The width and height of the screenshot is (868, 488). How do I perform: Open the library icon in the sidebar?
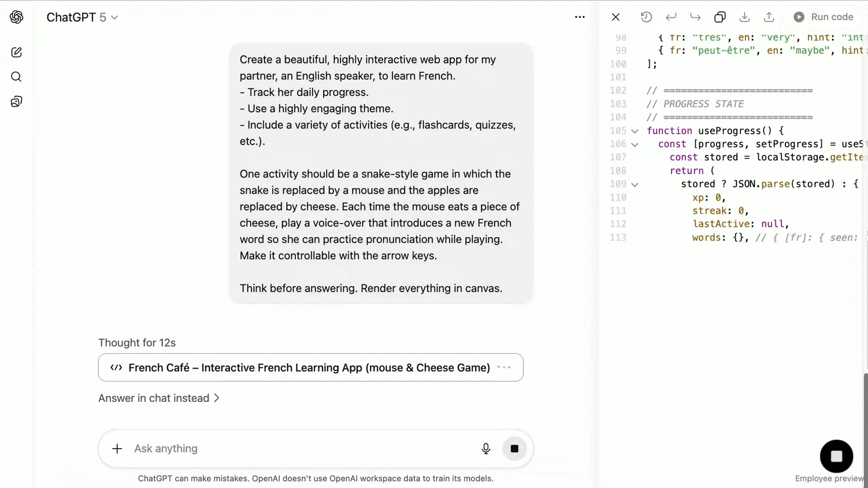pyautogui.click(x=16, y=102)
